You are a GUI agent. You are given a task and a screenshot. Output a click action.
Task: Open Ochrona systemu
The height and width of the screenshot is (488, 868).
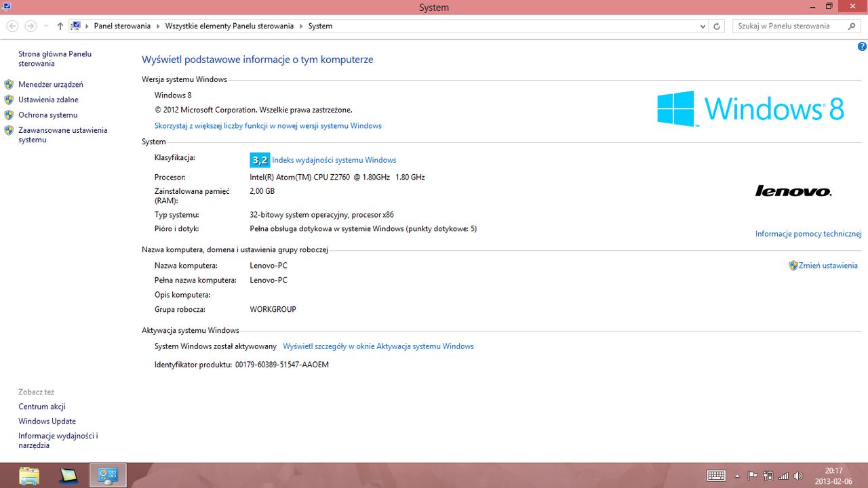(x=48, y=115)
